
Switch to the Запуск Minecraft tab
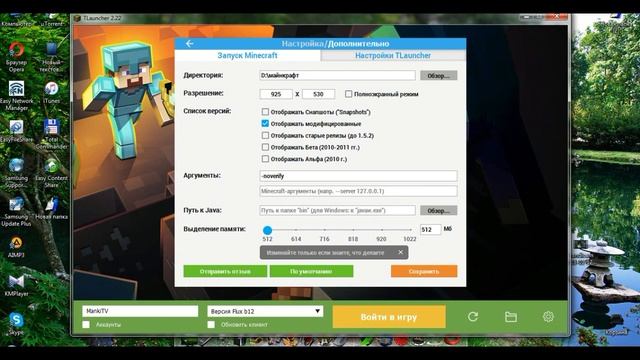click(247, 56)
